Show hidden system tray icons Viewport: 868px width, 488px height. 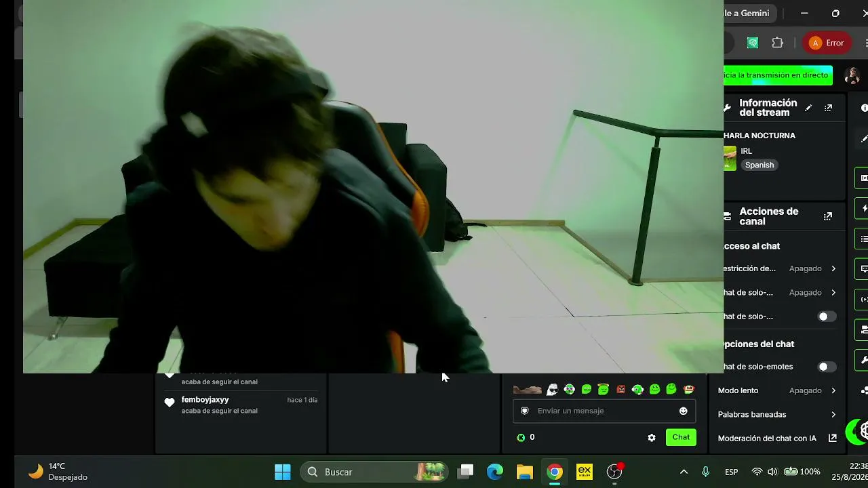point(684,472)
